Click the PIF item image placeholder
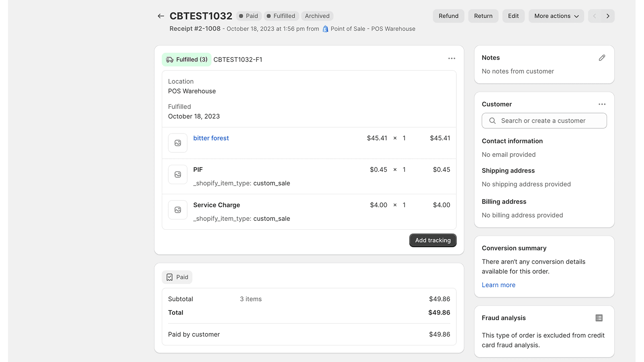 click(x=178, y=175)
